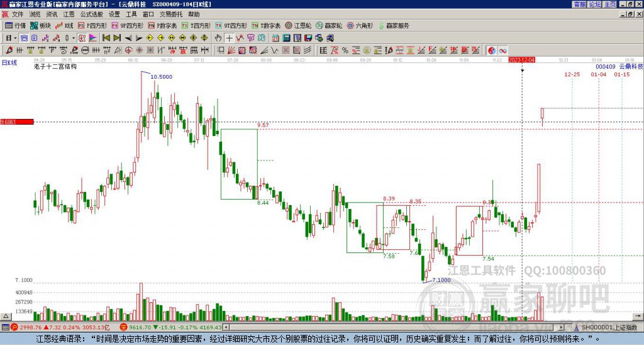This screenshot has height=345, width=644.
Task: Click the 000409 云鼎科技 stock label
Action: coord(619,66)
